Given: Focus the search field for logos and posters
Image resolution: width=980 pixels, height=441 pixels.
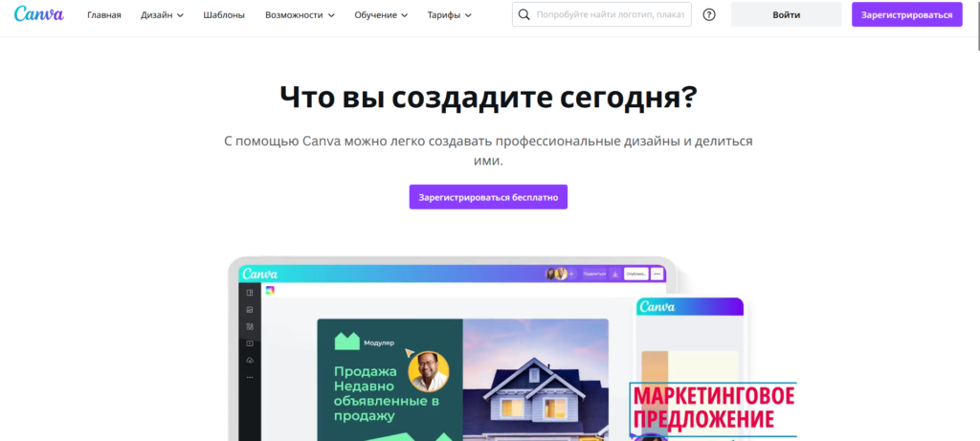Looking at the screenshot, I should pos(602,14).
